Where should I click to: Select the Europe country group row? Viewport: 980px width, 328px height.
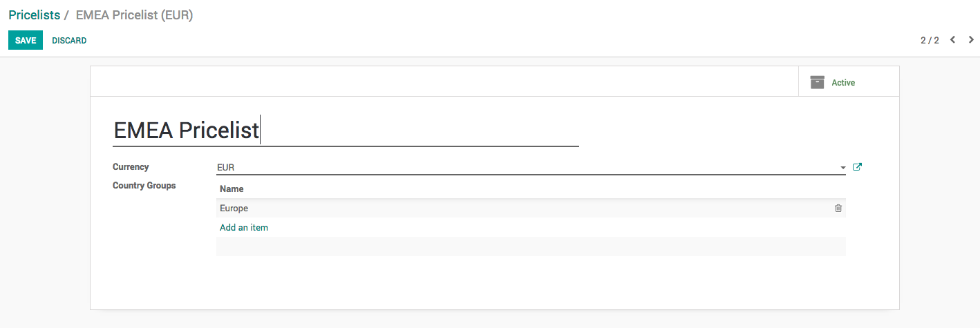coord(484,208)
